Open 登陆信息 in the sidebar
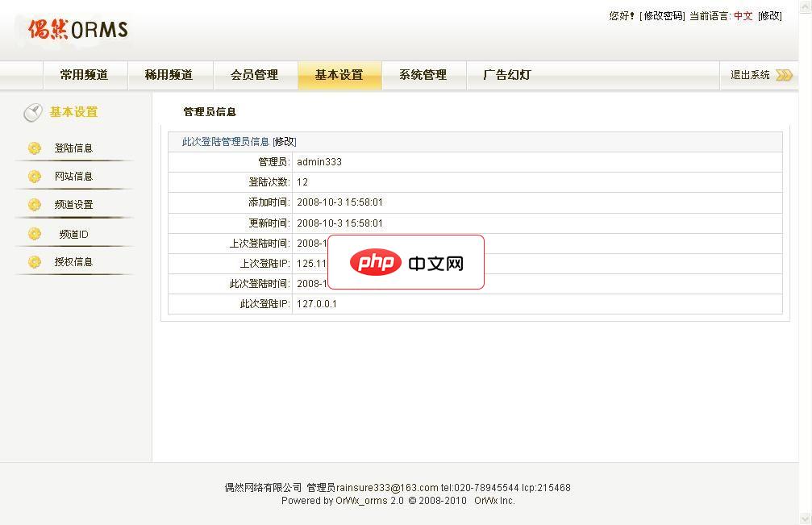The height and width of the screenshot is (525, 812). [73, 148]
